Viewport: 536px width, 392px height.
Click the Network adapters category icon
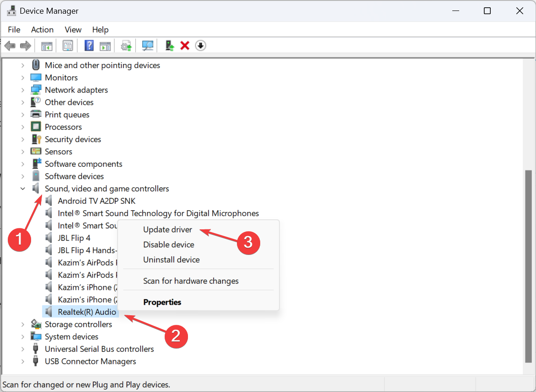[36, 90]
